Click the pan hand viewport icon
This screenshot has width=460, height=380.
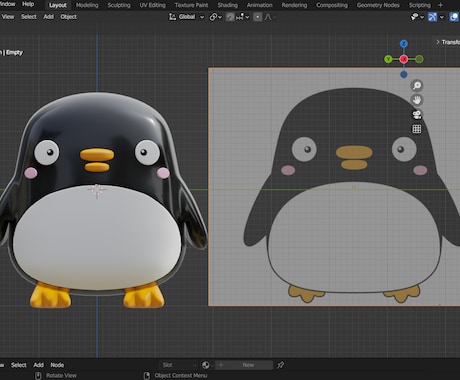(417, 100)
